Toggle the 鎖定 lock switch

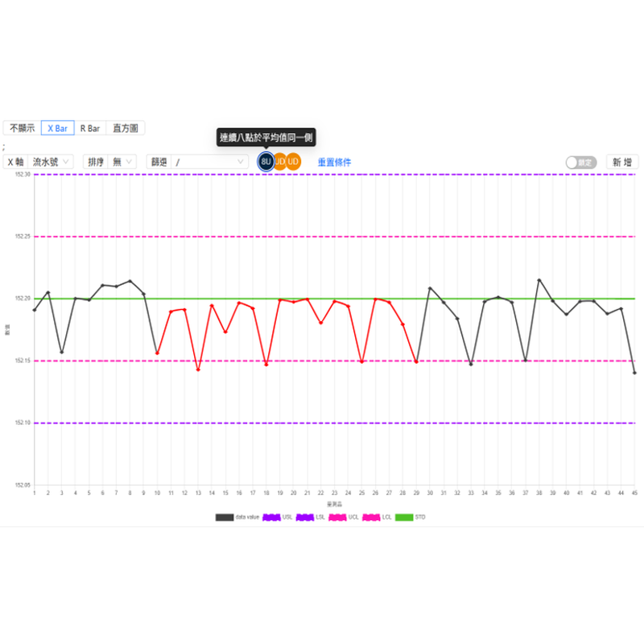580,162
